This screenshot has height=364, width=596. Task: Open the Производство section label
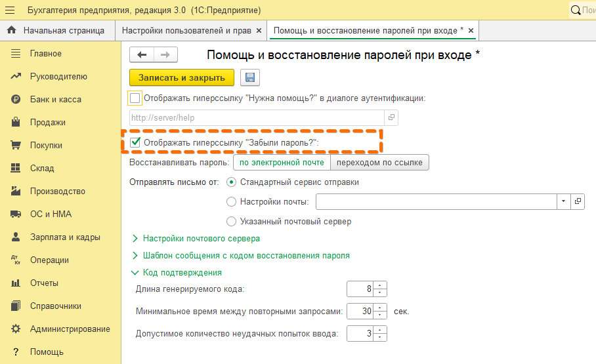(x=57, y=191)
